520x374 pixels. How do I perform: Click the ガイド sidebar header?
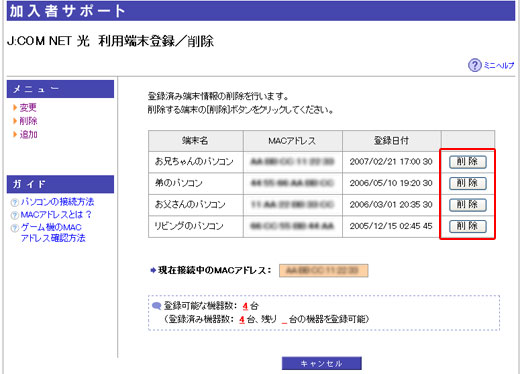60,184
